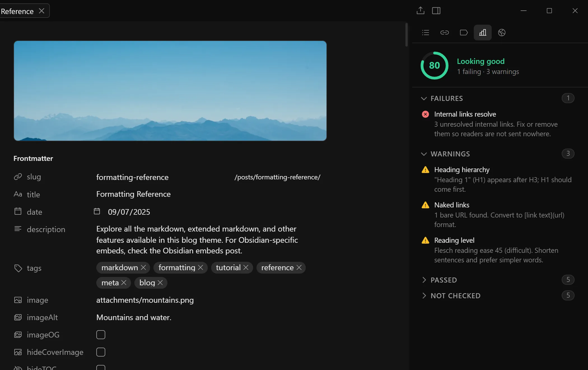Click the imageAlt property icon
Viewport: 588px width, 370px height.
(x=18, y=317)
